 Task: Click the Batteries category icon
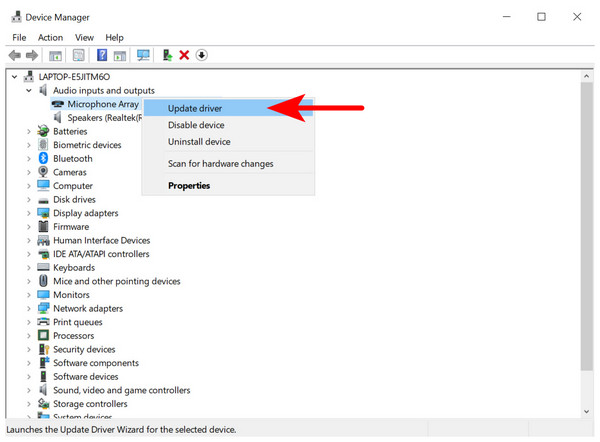[x=43, y=131]
